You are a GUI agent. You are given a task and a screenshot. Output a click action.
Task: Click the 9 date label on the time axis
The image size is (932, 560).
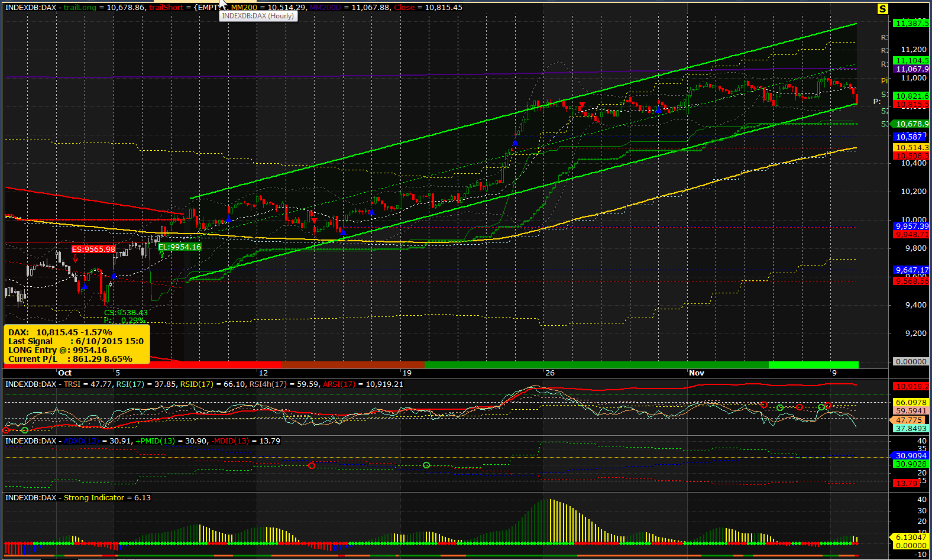834,373
